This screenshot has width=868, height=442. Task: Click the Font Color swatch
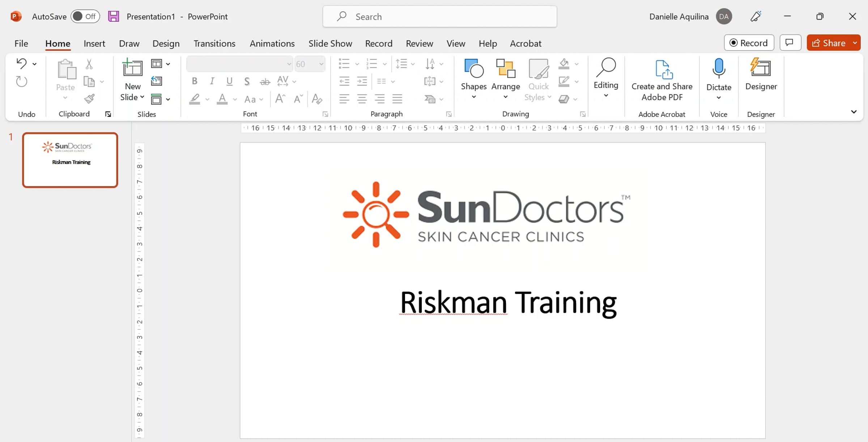point(222,99)
